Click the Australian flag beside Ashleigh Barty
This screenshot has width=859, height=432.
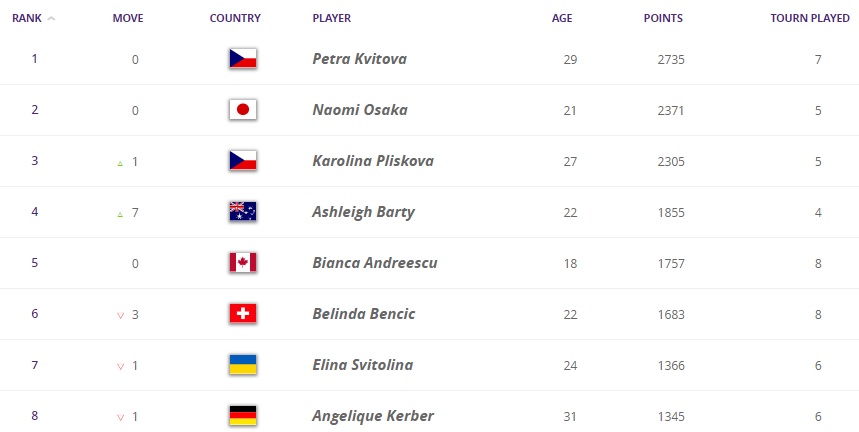pos(243,212)
